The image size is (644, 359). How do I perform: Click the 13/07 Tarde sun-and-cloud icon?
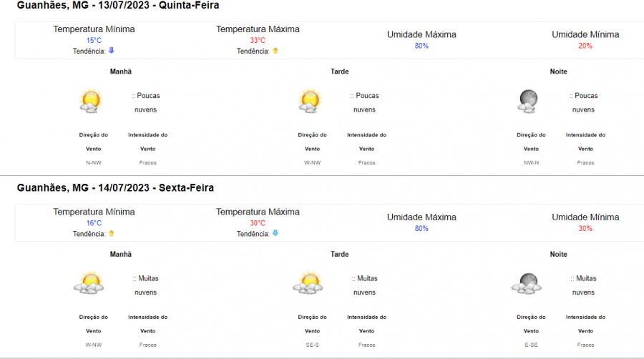point(310,101)
